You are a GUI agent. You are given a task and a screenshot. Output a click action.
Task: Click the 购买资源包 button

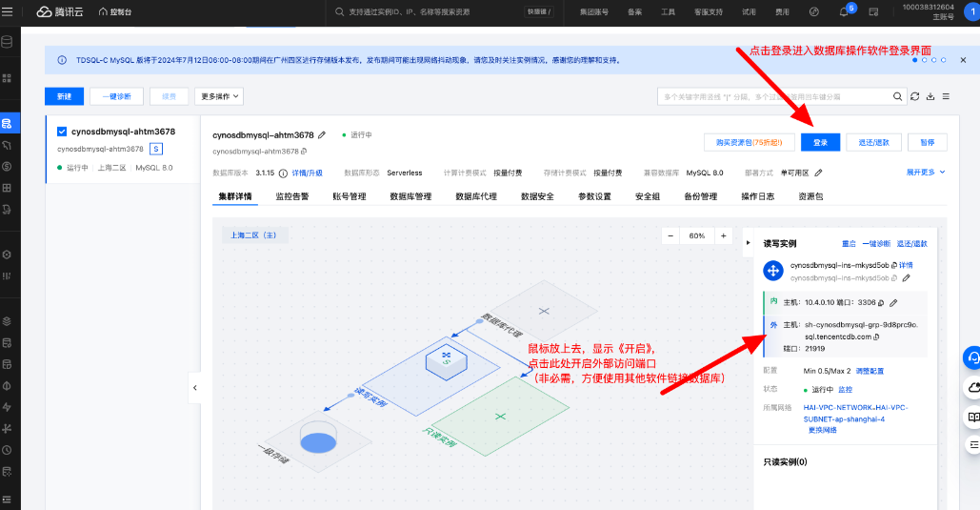tap(750, 143)
